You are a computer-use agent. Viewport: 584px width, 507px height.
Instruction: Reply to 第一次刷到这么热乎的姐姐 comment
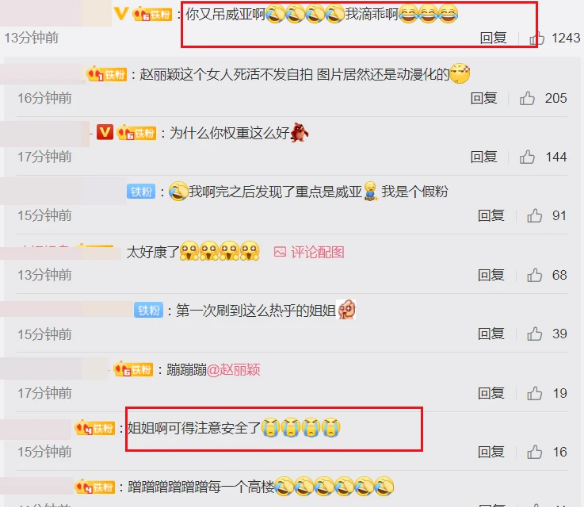(x=491, y=334)
